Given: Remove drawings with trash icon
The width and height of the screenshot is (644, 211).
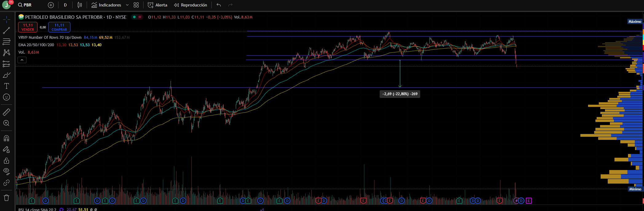Looking at the screenshot, I should pyautogui.click(x=6, y=197).
